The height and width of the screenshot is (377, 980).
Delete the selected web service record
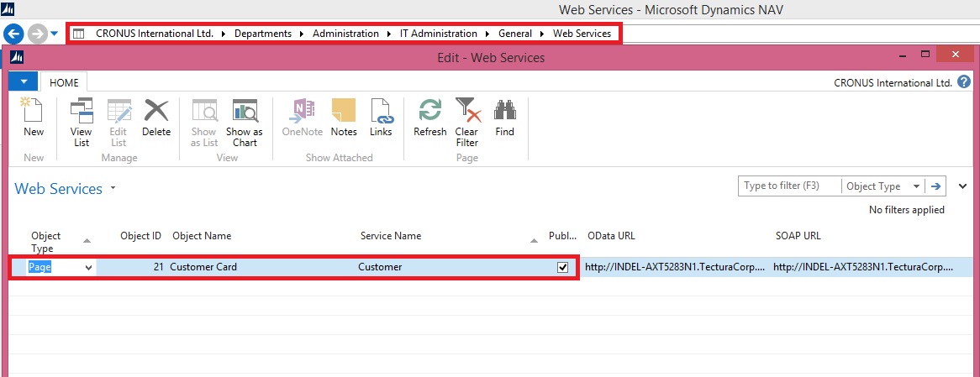(155, 118)
